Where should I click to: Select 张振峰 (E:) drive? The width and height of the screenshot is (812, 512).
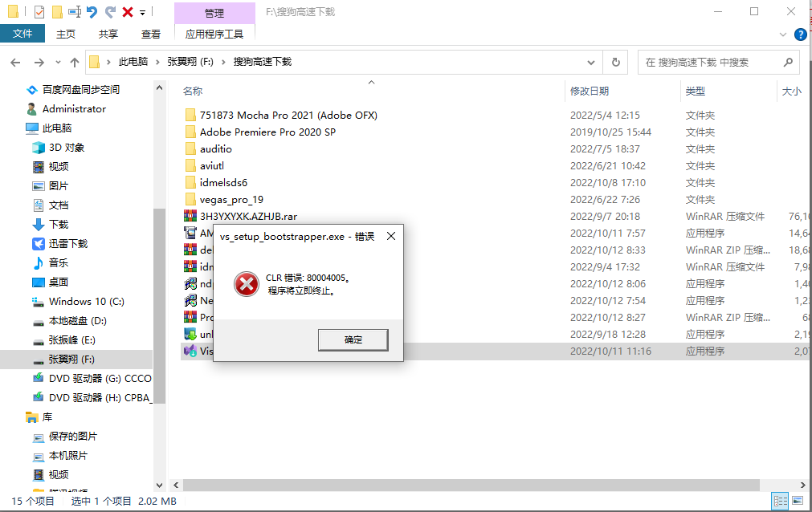coord(72,339)
